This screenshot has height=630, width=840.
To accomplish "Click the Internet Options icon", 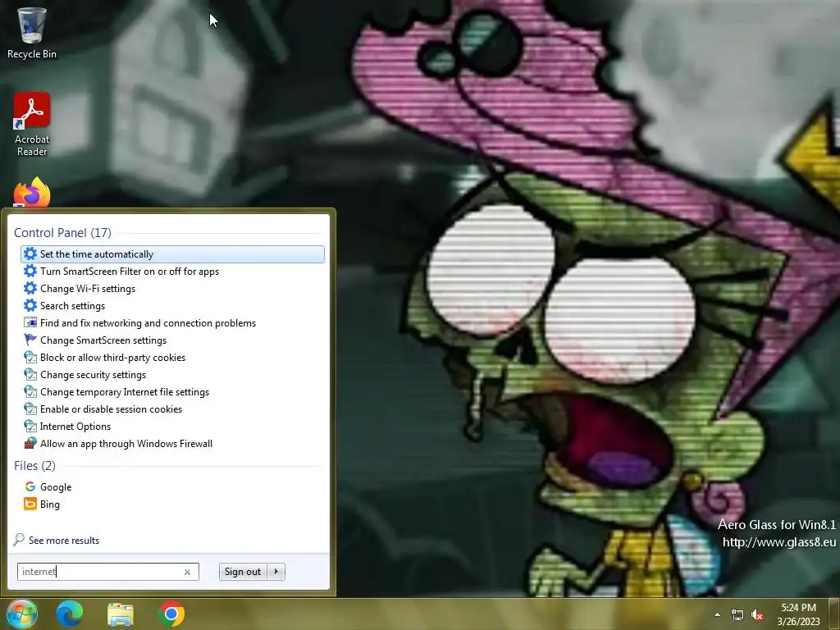I will coord(30,427).
